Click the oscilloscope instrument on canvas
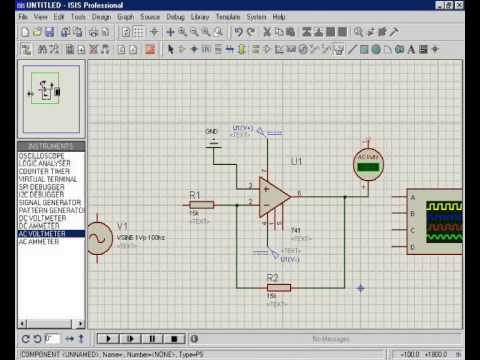480x360 pixels. [x=435, y=222]
